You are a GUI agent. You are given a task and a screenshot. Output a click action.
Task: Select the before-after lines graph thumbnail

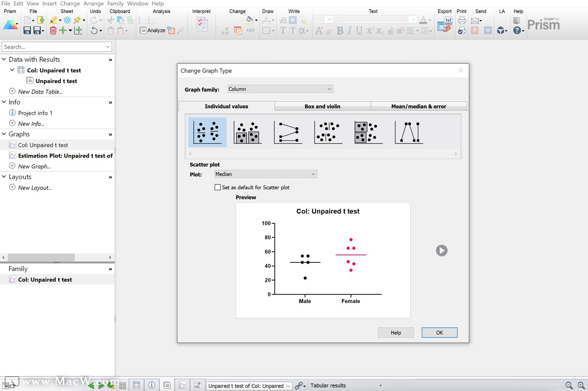(x=288, y=132)
